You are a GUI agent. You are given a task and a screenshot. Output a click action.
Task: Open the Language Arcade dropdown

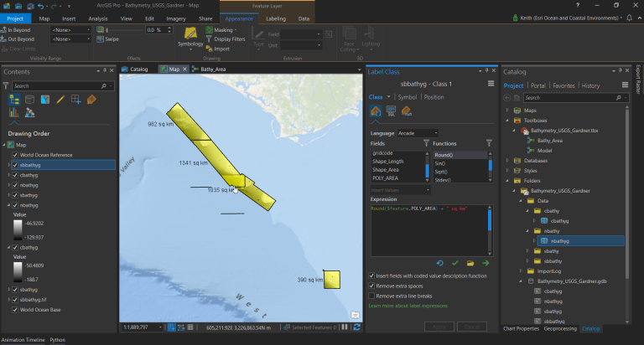(x=418, y=133)
